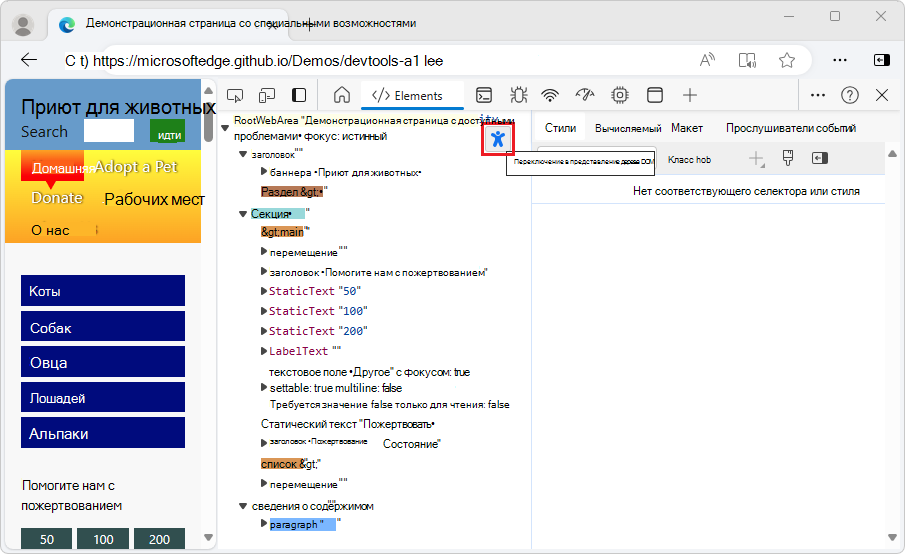The width and height of the screenshot is (905, 554).
Task: Expand the баннера node
Action: click(x=264, y=171)
